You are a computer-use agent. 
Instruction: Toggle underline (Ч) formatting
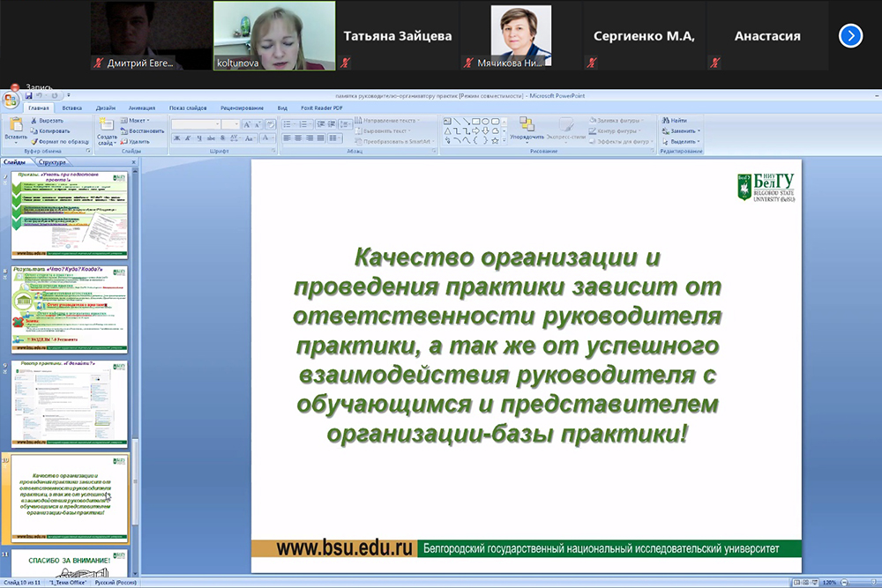click(x=200, y=138)
